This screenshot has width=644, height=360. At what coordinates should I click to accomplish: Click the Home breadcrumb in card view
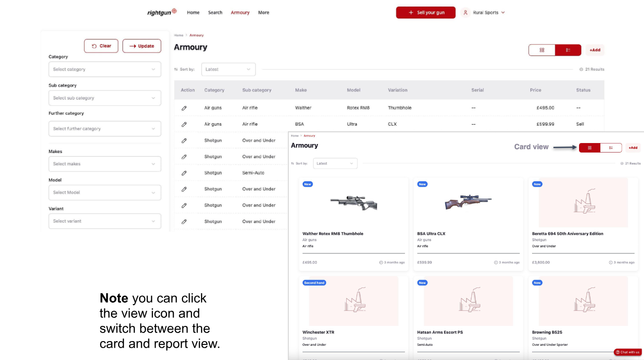tap(294, 136)
